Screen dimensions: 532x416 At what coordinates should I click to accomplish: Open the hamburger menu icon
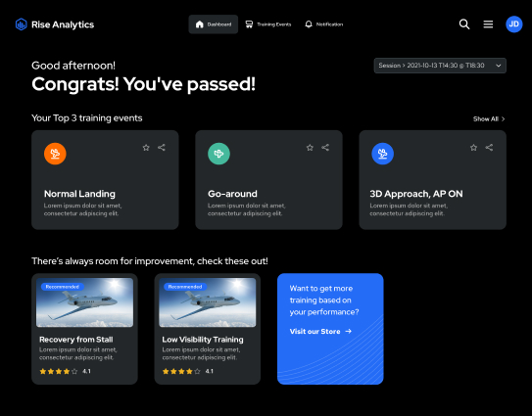pyautogui.click(x=488, y=24)
